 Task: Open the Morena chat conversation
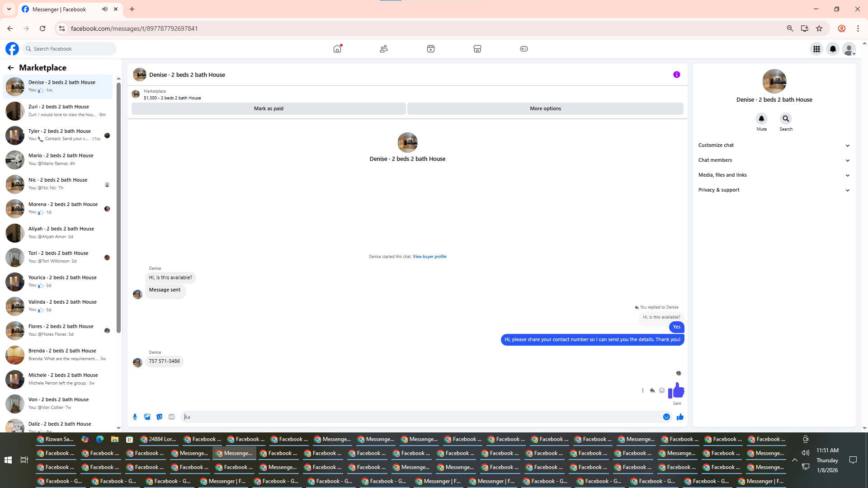tap(57, 208)
